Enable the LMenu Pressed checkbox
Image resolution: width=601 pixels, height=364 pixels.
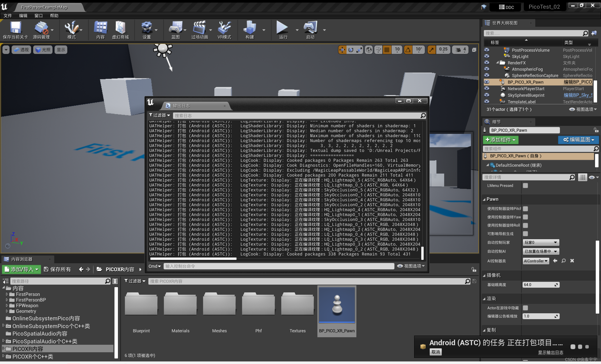(x=525, y=186)
